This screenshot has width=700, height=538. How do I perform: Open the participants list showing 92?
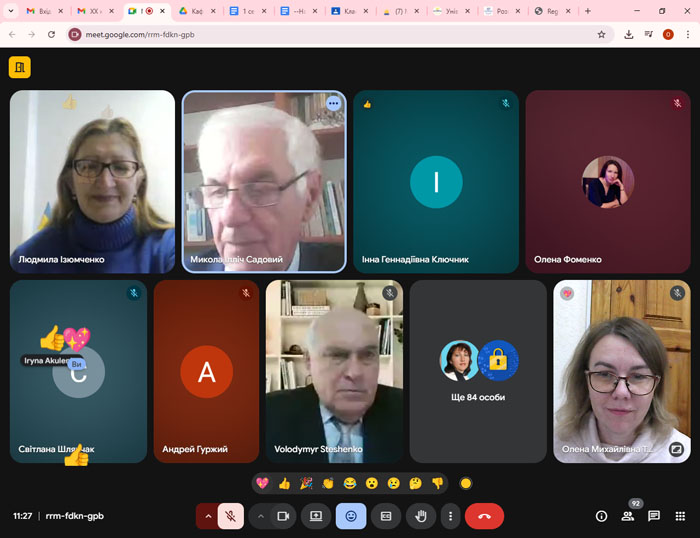(628, 516)
